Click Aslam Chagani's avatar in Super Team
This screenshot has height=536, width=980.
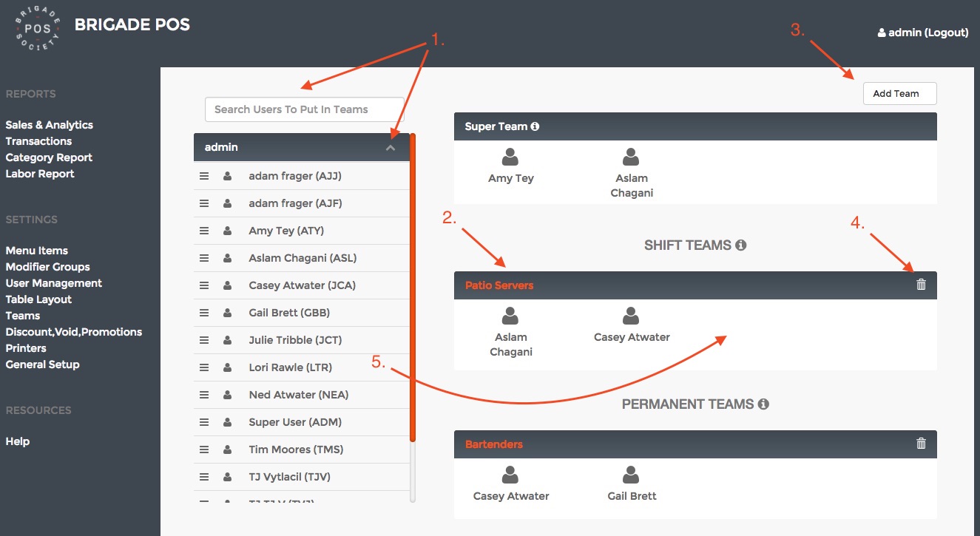(631, 157)
